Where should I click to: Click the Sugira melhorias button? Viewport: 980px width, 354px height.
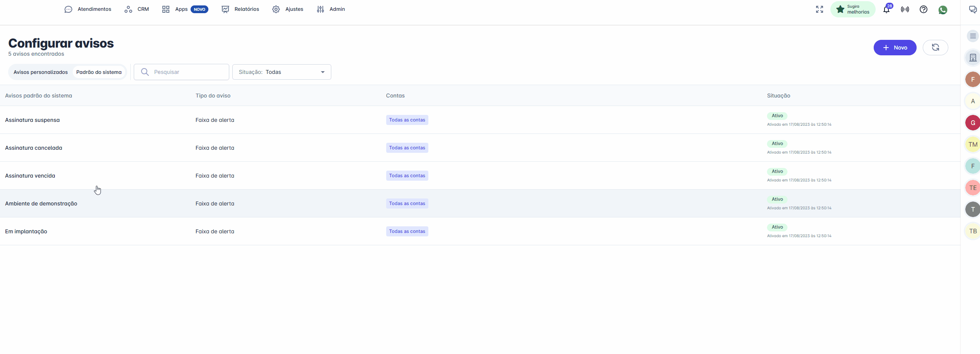click(x=853, y=9)
